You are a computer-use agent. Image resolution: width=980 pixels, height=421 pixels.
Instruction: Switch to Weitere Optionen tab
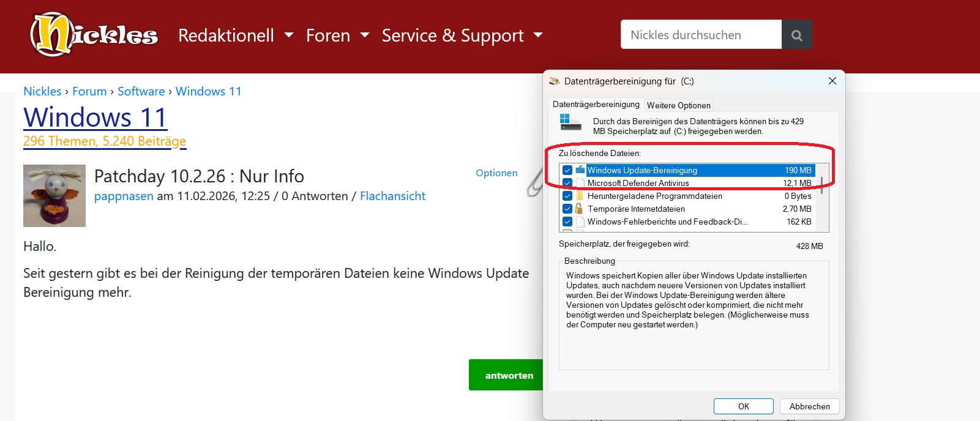(x=678, y=105)
